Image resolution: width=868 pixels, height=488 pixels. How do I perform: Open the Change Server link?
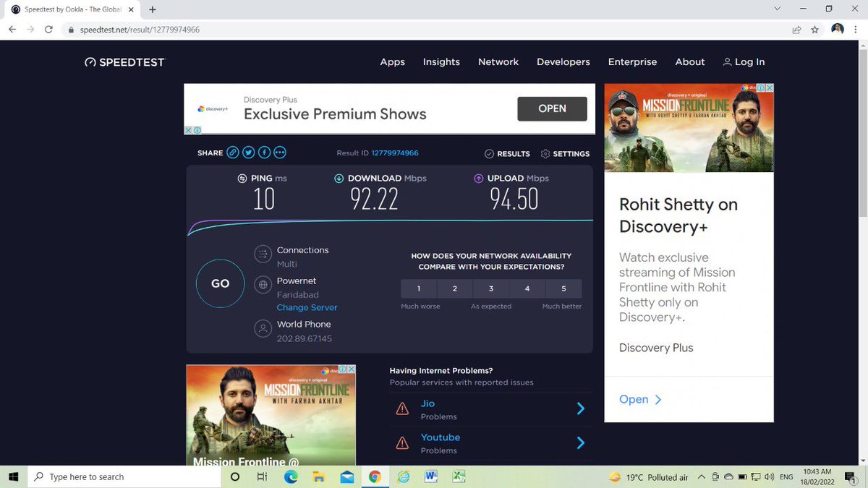point(307,307)
